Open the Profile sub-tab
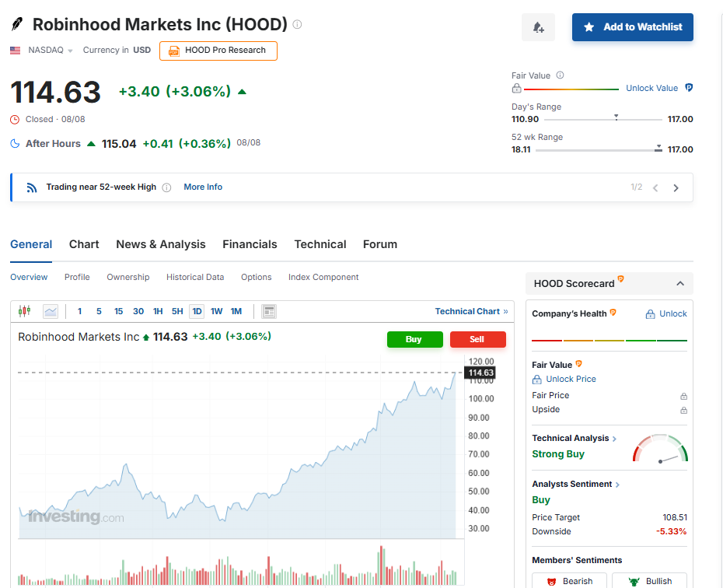The height and width of the screenshot is (588, 723). coord(77,277)
